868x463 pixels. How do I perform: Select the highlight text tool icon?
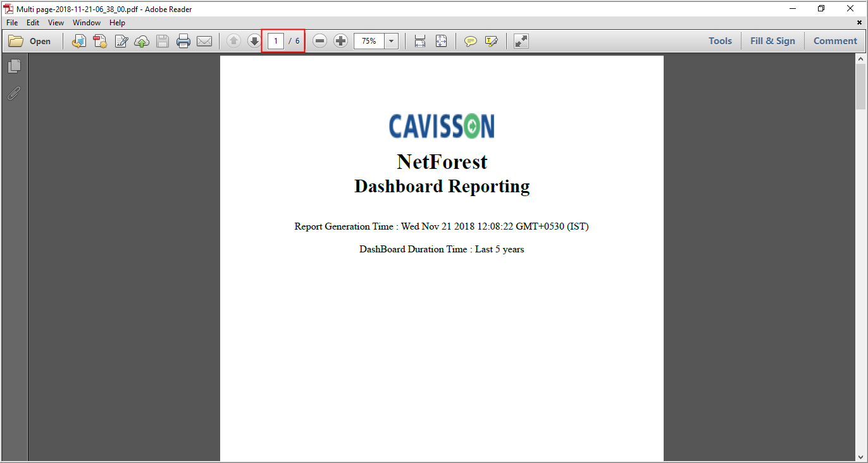coord(492,41)
